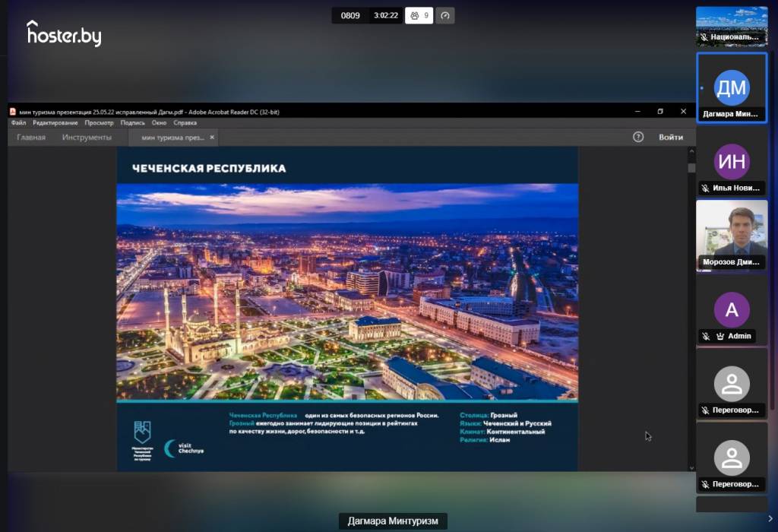Toggle muted mic icon on Admin tile
This screenshot has height=532, width=778.
tap(706, 336)
